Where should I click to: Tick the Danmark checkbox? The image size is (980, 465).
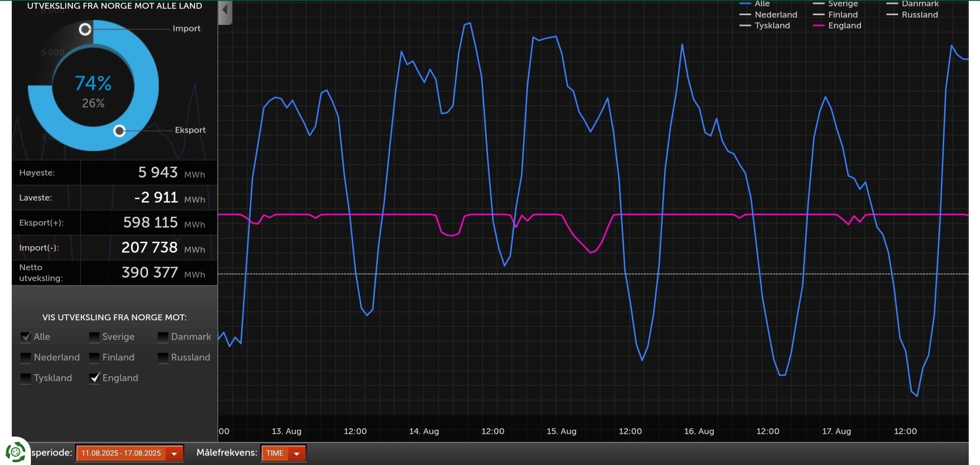tap(163, 337)
